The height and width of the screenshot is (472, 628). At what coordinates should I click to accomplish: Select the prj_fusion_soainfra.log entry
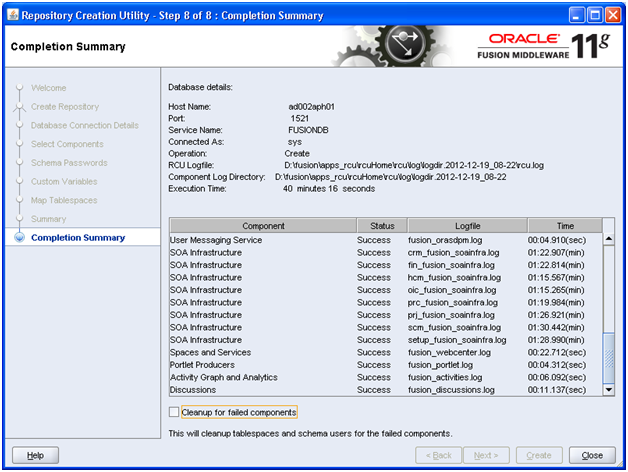(451, 315)
